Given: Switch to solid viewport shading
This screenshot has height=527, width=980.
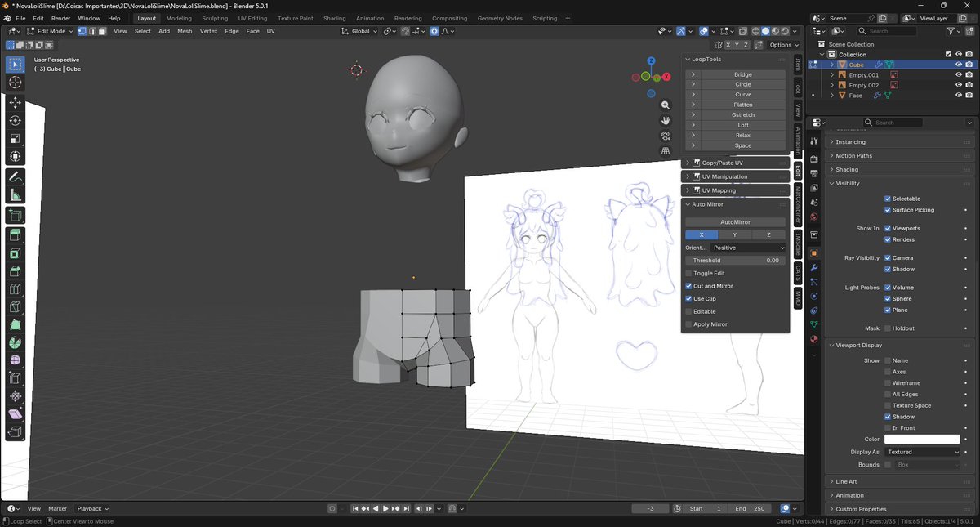Looking at the screenshot, I should tap(767, 31).
